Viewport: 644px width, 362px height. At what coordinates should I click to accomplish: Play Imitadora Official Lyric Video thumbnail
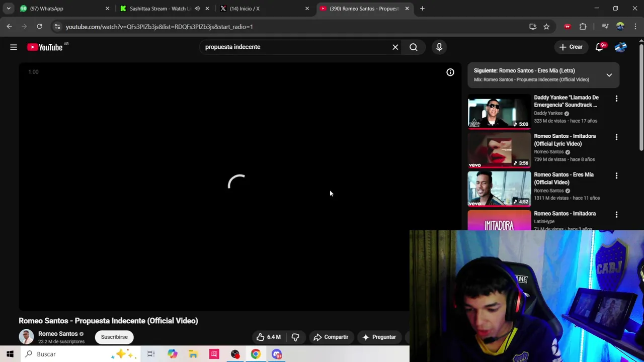pos(499,150)
